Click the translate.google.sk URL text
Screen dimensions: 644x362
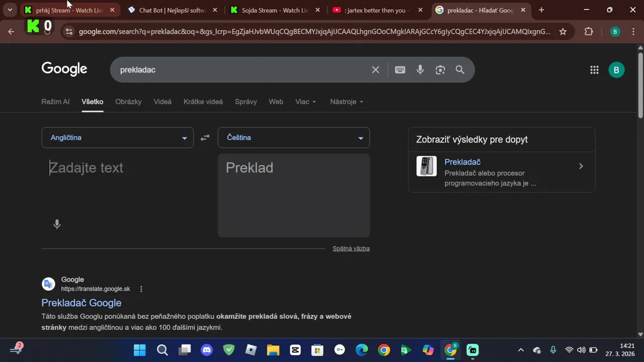(x=96, y=289)
